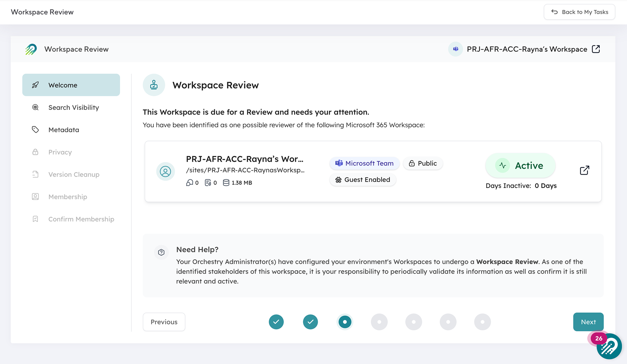
Task: Click the bookmark icon beside Confirm Membership
Action: click(x=35, y=219)
